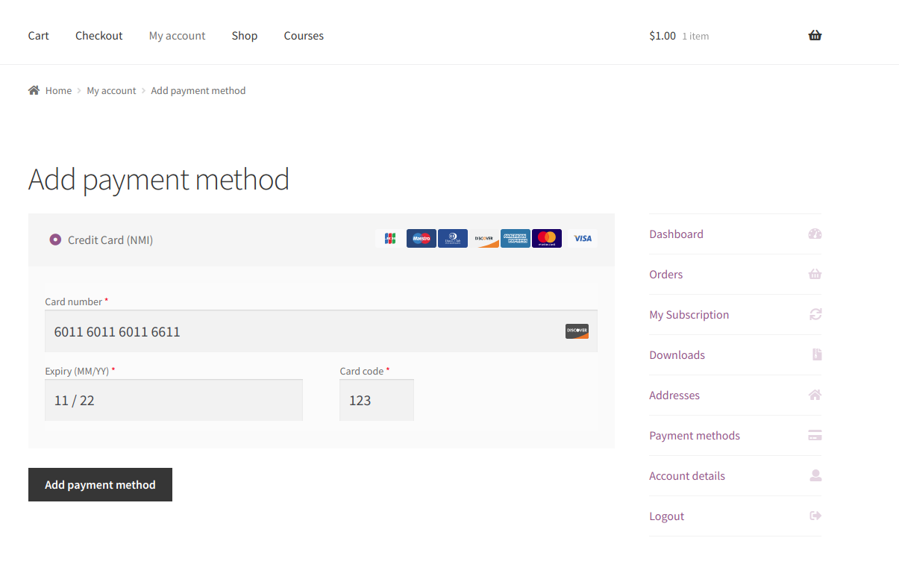Viewport: 899px width, 588px height.
Task: Click the Visa card logo
Action: pos(582,239)
